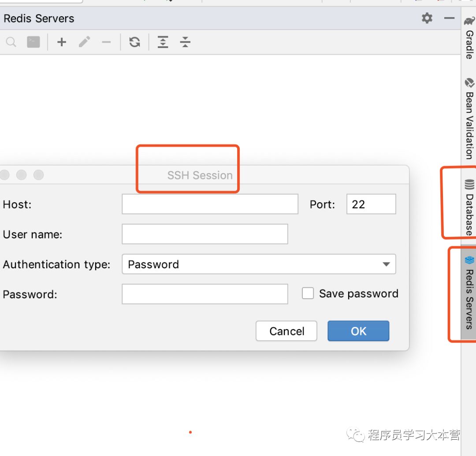
Task: Click the first gray button in SSH dialog title bar
Action: [4, 175]
